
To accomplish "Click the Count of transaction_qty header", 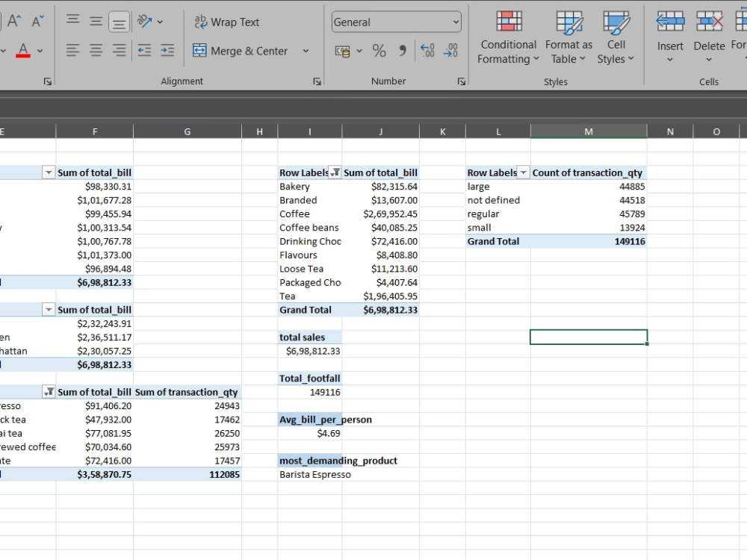I will click(587, 172).
